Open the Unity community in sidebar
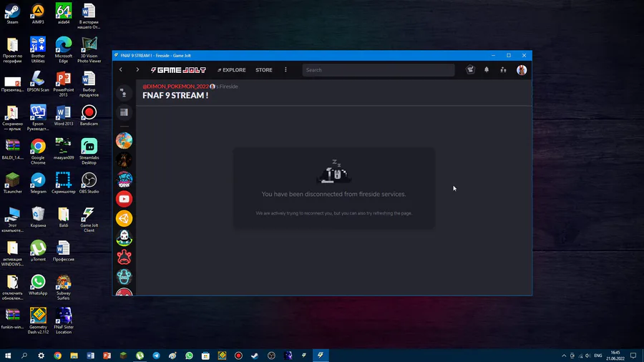This screenshot has height=362, width=644. tap(124, 218)
